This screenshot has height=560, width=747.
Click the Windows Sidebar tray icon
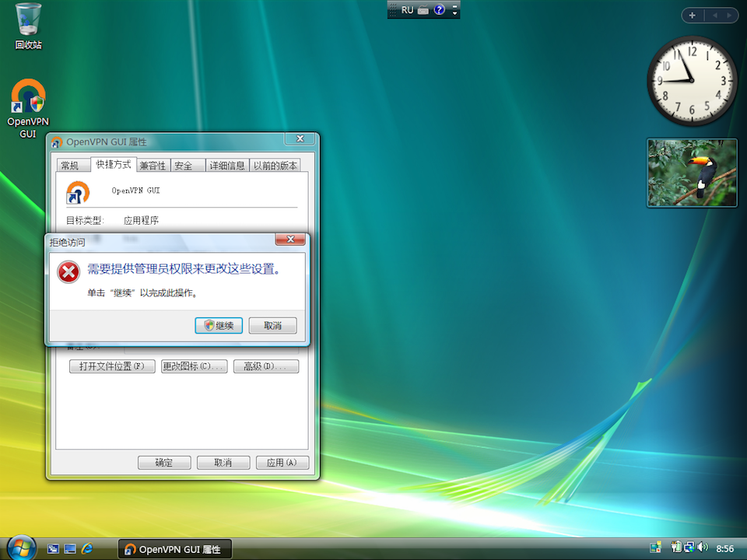click(655, 548)
